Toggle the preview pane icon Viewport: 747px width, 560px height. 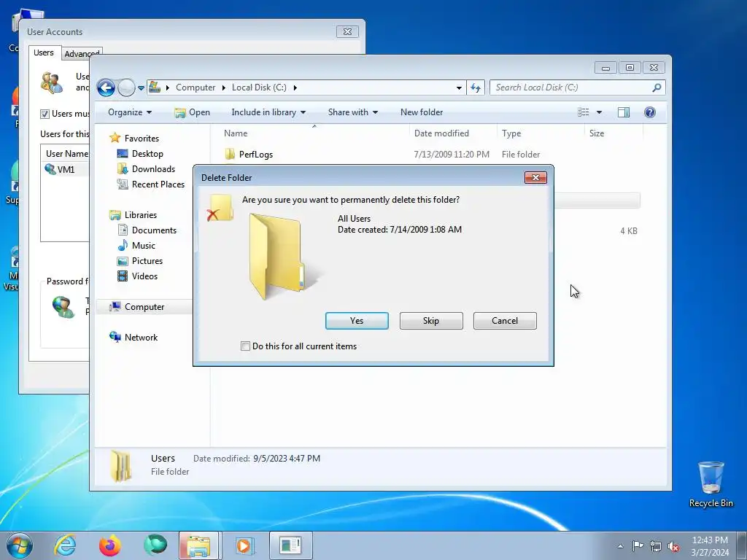[x=624, y=112]
